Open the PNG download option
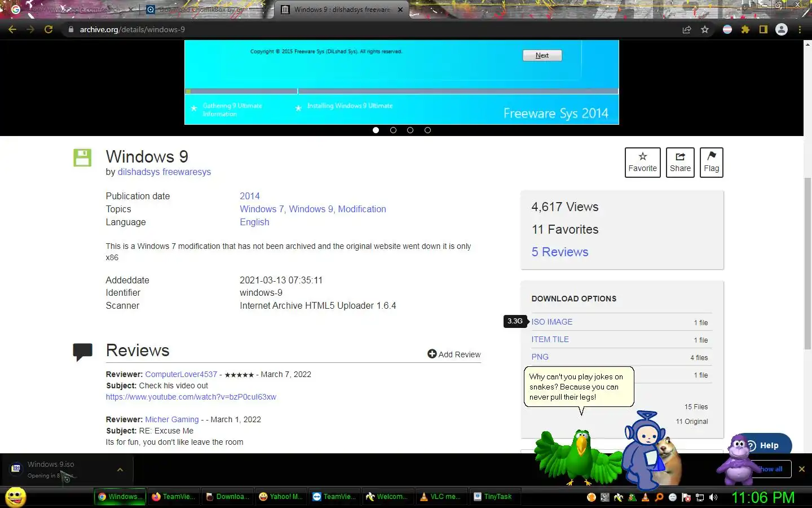 click(x=540, y=357)
